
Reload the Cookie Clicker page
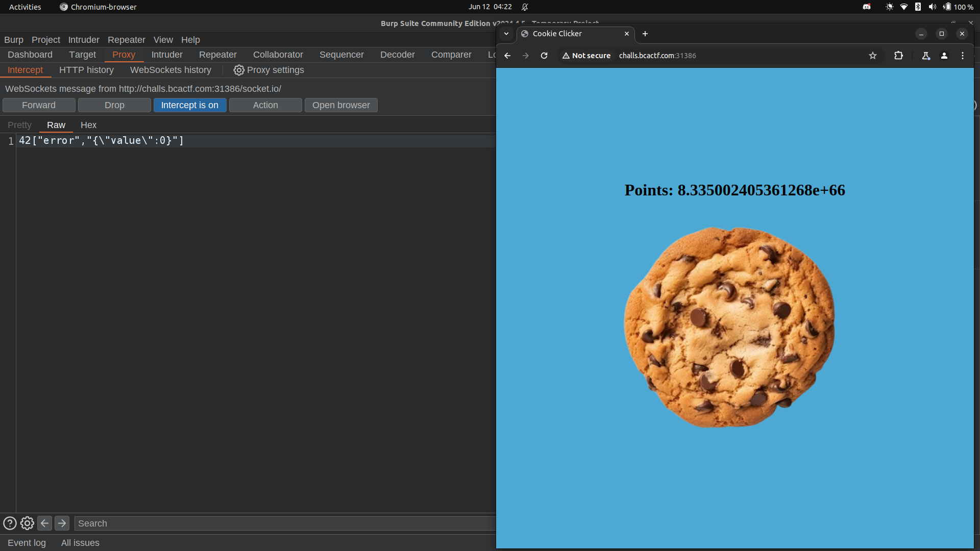pyautogui.click(x=544, y=56)
